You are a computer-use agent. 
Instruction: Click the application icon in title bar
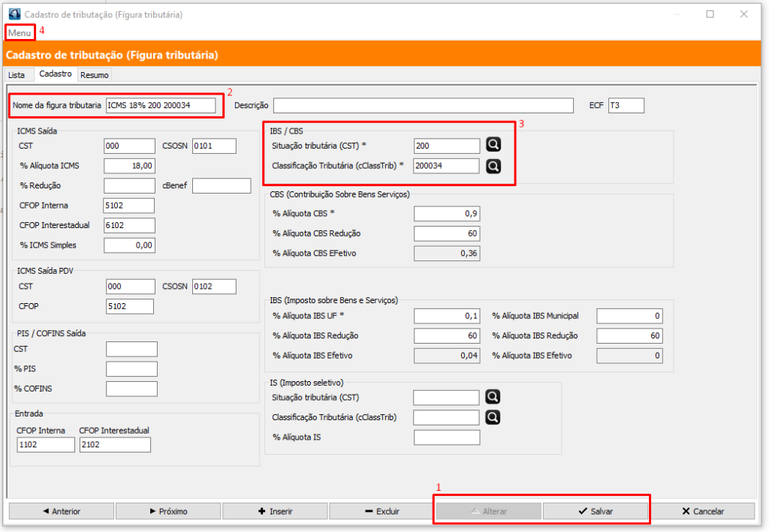tap(13, 14)
